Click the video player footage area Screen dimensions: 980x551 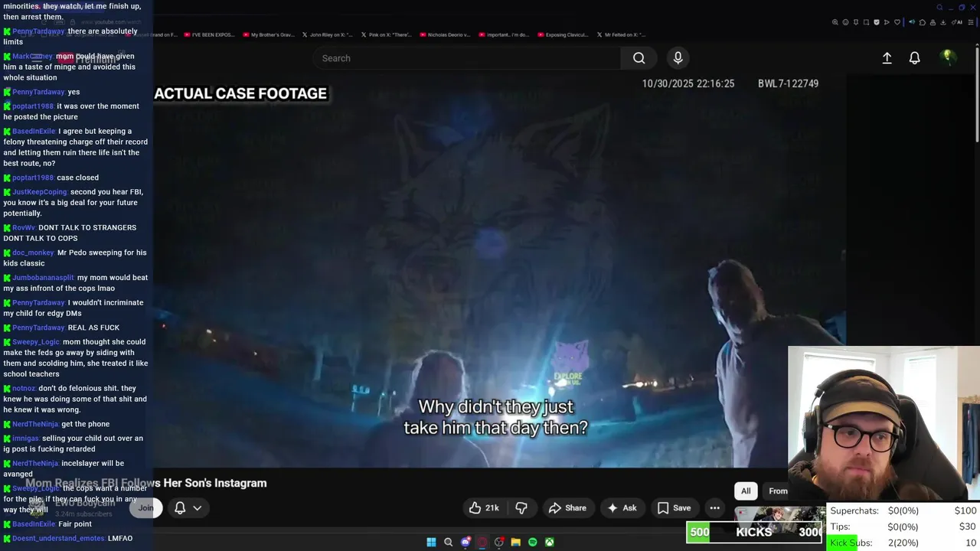(x=499, y=272)
